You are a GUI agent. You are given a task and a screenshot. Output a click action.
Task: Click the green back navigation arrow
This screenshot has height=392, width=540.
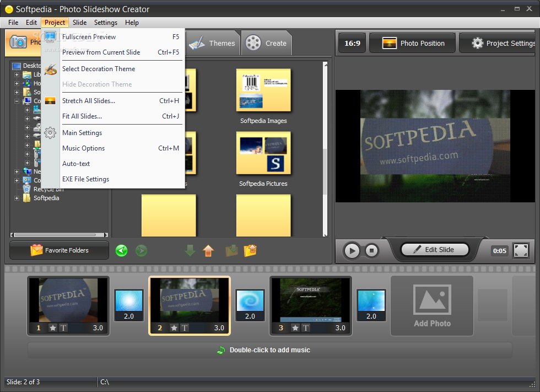click(122, 250)
